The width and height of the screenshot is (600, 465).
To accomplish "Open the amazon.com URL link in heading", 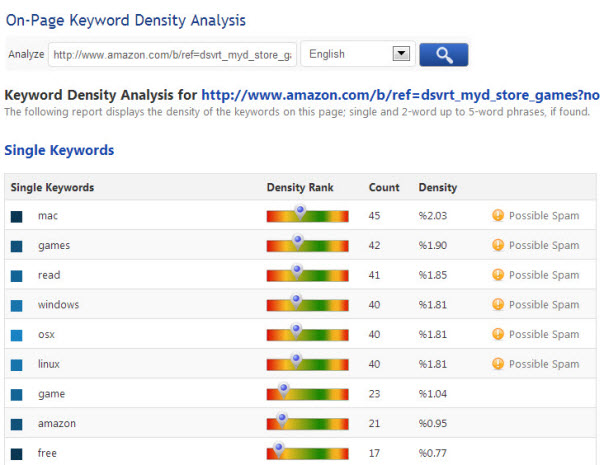I will (x=400, y=95).
